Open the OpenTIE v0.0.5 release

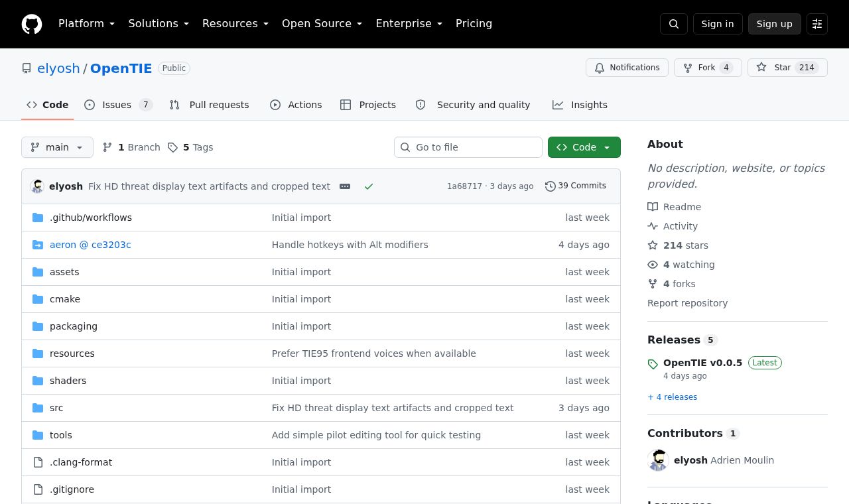pos(702,363)
